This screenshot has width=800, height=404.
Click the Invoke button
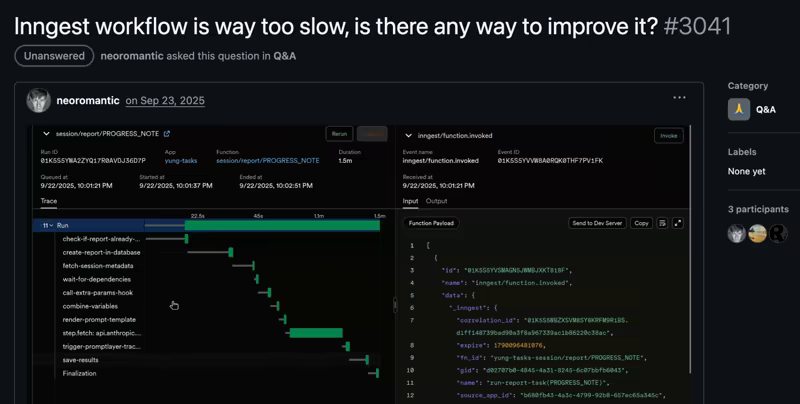point(668,136)
